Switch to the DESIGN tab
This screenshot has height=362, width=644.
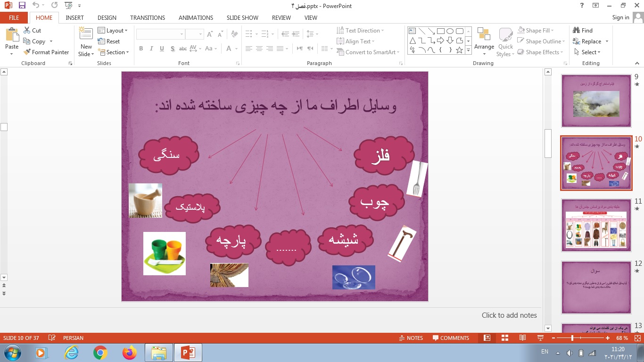pyautogui.click(x=107, y=18)
